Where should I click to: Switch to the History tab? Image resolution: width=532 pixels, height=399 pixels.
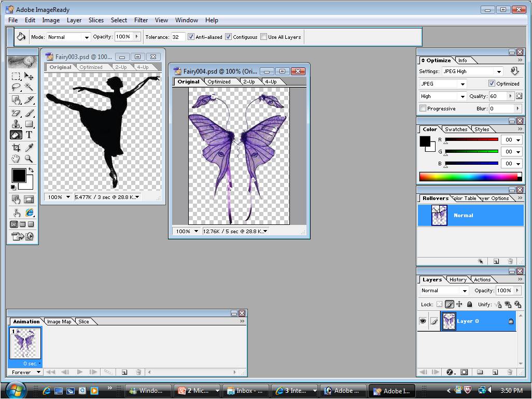tap(458, 279)
